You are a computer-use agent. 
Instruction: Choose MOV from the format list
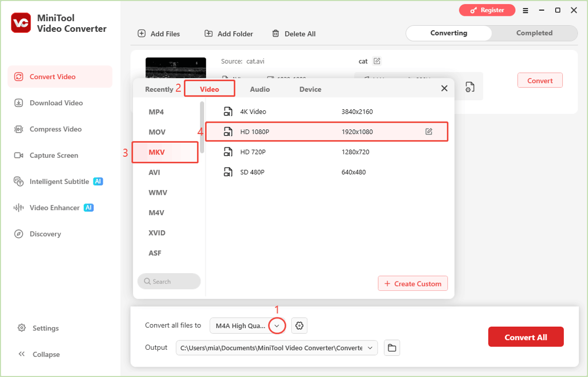(x=157, y=132)
